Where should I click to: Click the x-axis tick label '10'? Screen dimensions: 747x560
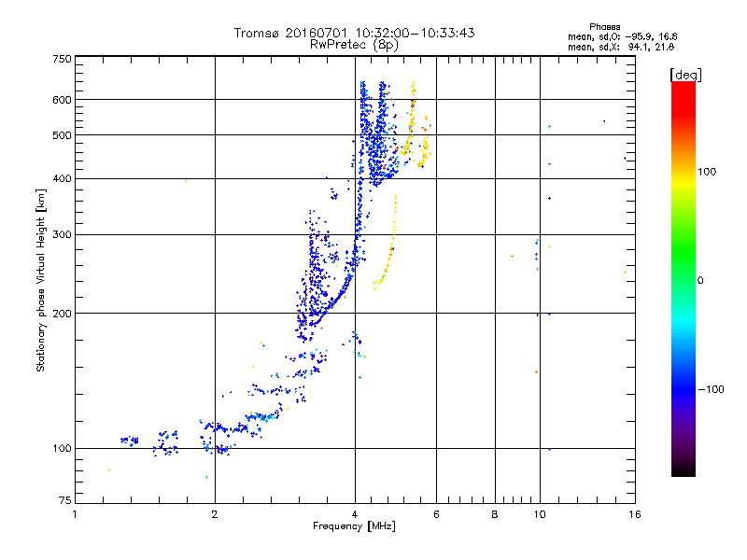[x=540, y=514]
